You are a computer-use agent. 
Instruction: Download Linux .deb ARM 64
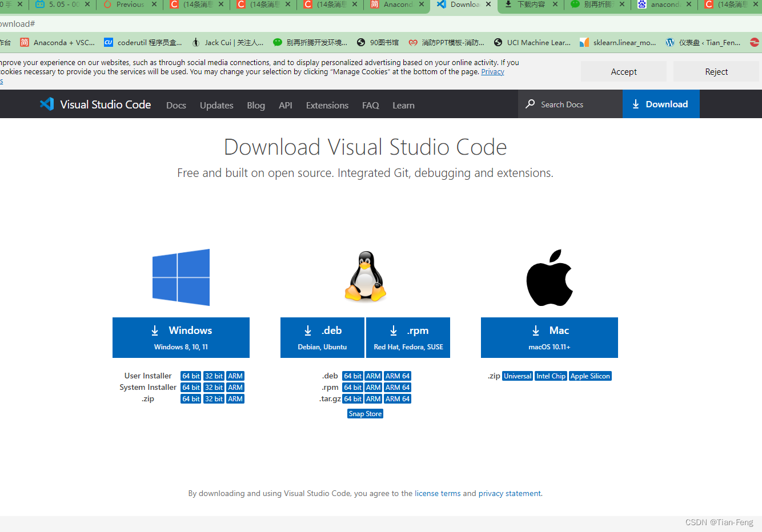tap(398, 376)
